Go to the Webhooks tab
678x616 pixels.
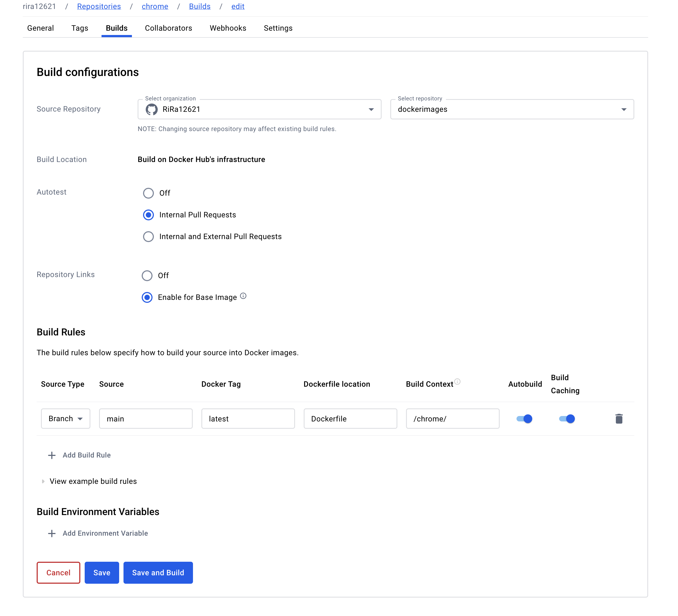(228, 28)
